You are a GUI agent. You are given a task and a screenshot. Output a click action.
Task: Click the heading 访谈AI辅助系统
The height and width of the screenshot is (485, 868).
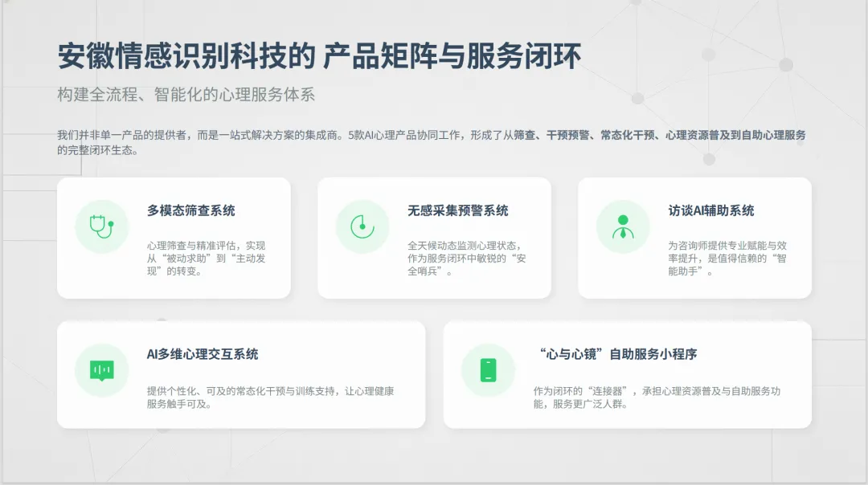[x=710, y=210]
